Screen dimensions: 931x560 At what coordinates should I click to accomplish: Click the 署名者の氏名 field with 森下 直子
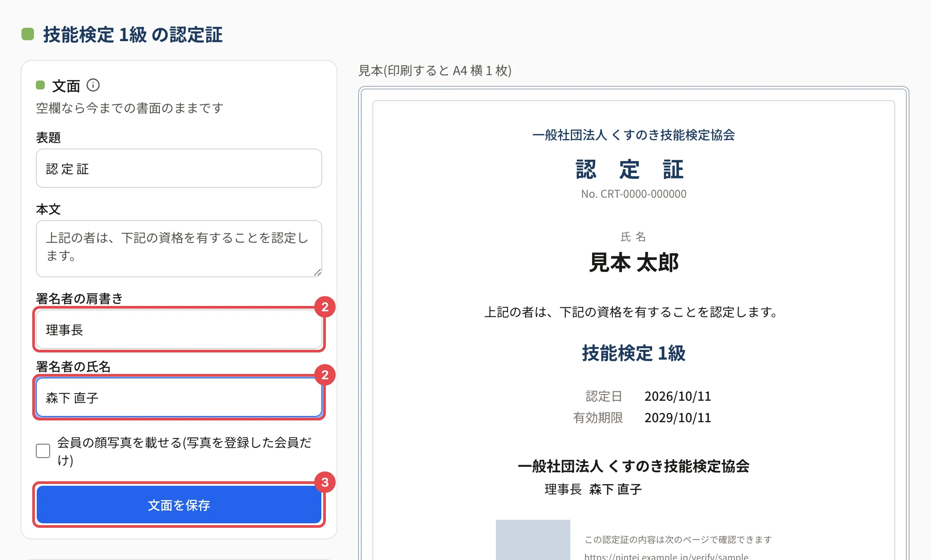coord(179,397)
